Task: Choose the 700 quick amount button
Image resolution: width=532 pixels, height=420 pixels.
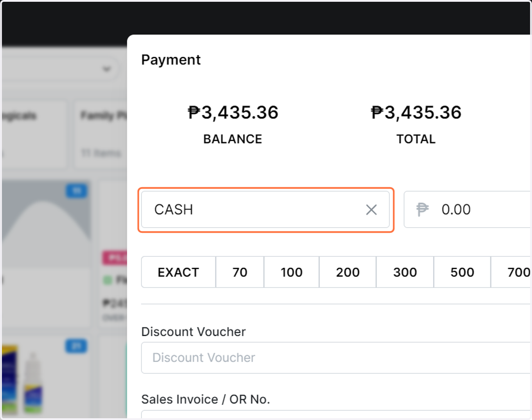Action: point(512,272)
